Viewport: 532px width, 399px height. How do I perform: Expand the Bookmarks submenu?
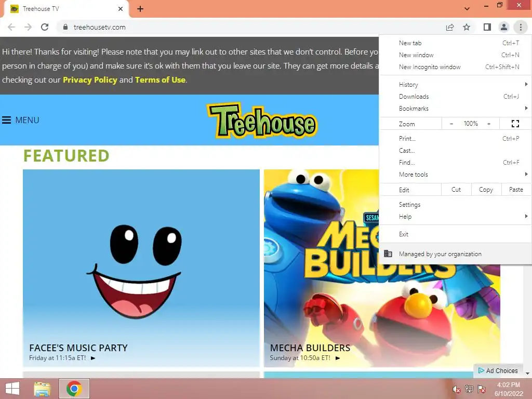pyautogui.click(x=455, y=108)
